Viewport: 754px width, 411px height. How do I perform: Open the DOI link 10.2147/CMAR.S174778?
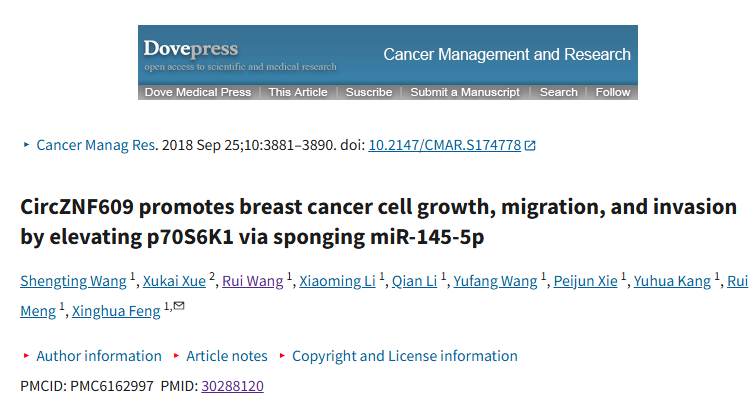445,145
